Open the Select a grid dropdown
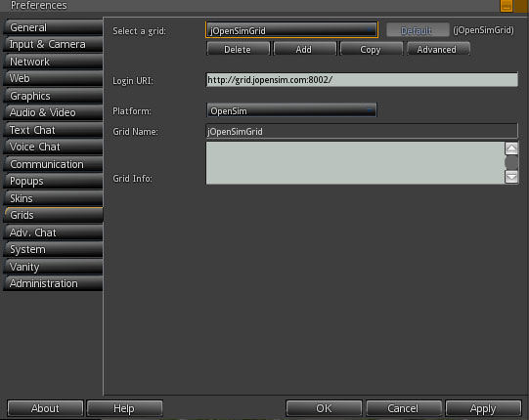 (x=291, y=30)
